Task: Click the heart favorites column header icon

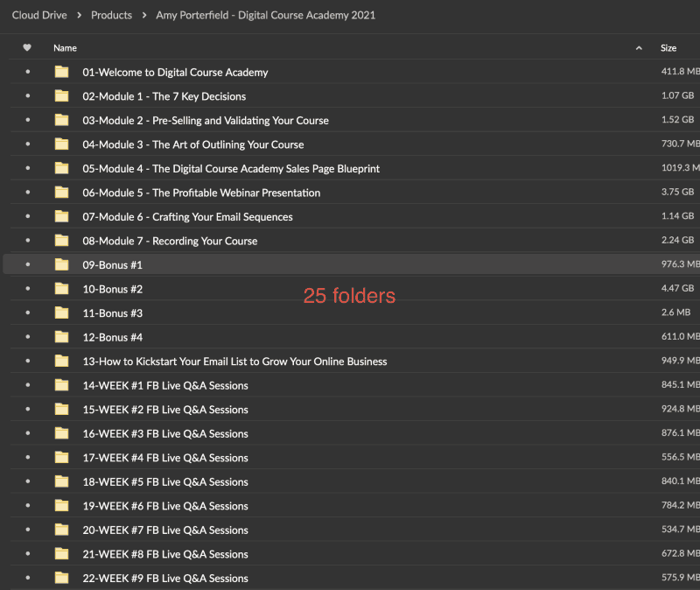Action: pos(28,48)
